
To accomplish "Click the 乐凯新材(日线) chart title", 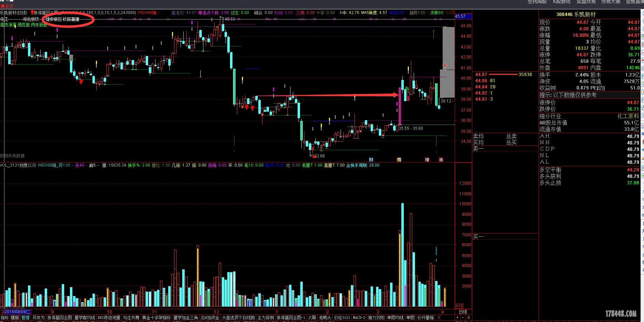I will [14, 13].
